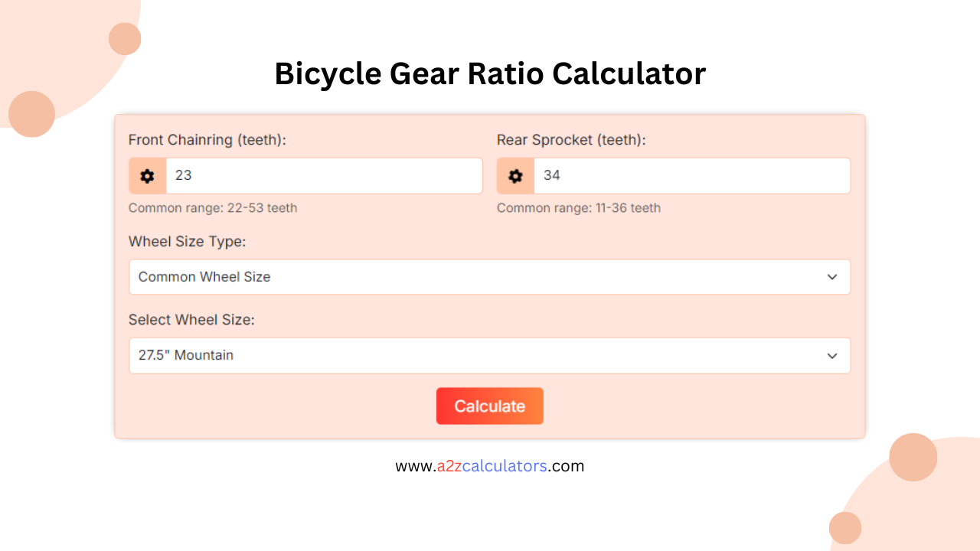This screenshot has width=980, height=551.
Task: Click the Front Chainring teeth input field
Action: click(x=322, y=175)
